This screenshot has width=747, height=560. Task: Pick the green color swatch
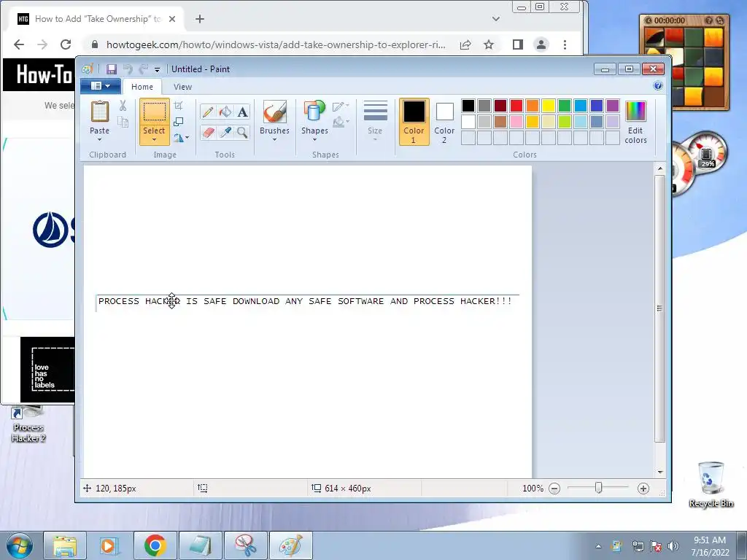(565, 105)
